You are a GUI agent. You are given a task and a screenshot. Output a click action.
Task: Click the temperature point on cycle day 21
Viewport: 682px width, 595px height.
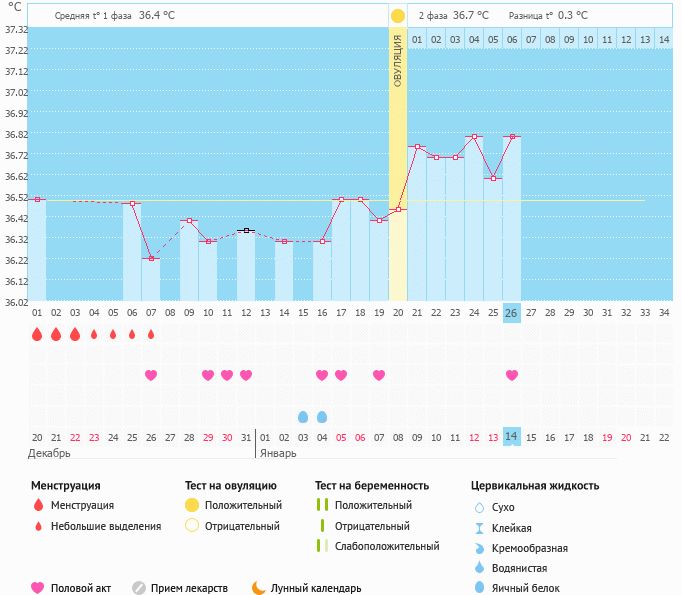tap(417, 147)
